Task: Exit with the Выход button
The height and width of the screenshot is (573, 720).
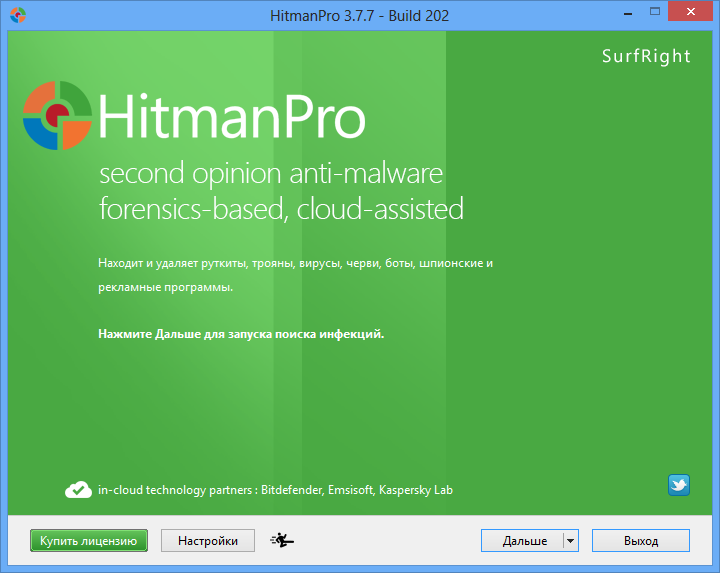Action: 641,540
